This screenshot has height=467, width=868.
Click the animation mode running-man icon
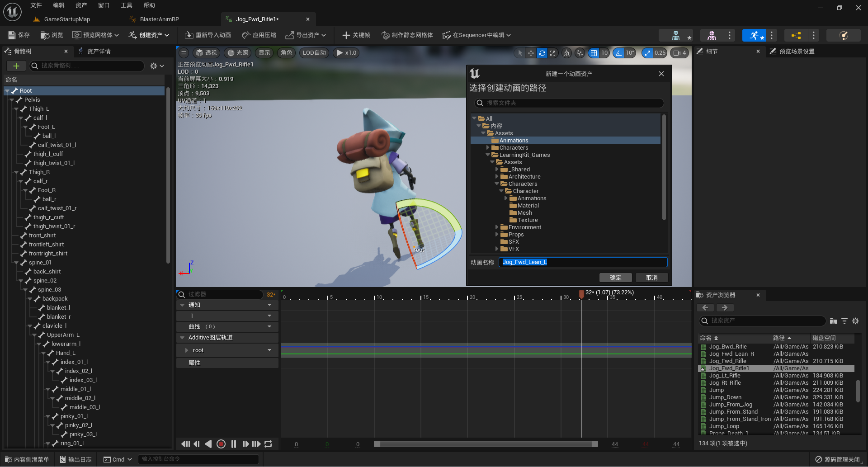754,35
